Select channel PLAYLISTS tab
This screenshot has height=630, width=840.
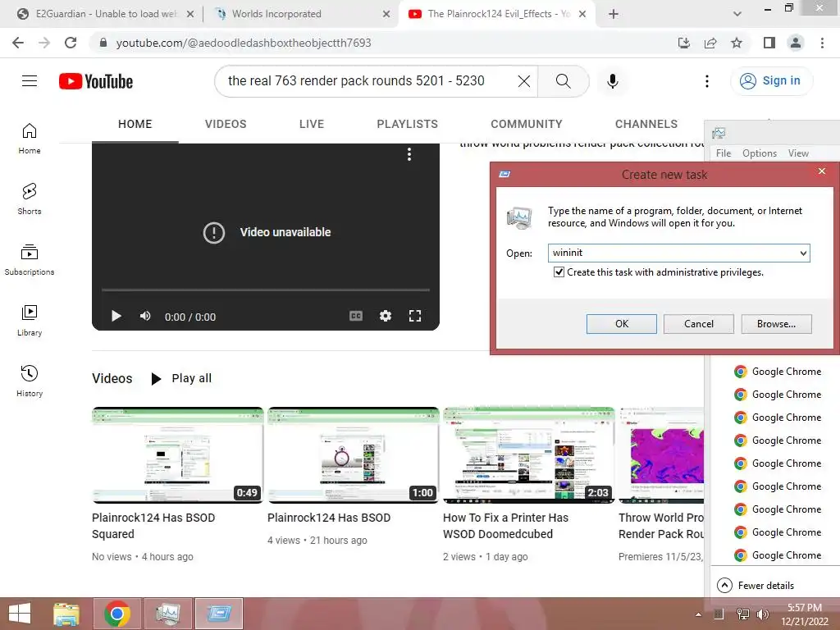point(407,125)
